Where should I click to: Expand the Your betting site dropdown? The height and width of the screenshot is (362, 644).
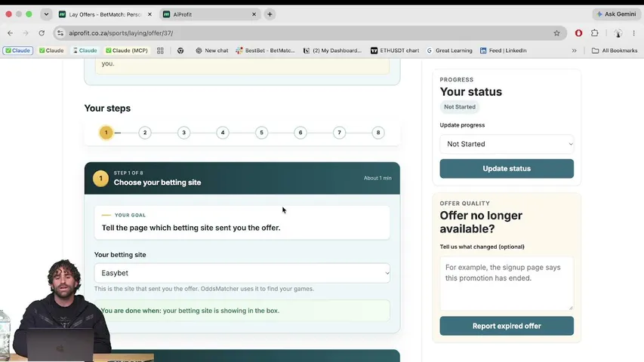(242, 273)
